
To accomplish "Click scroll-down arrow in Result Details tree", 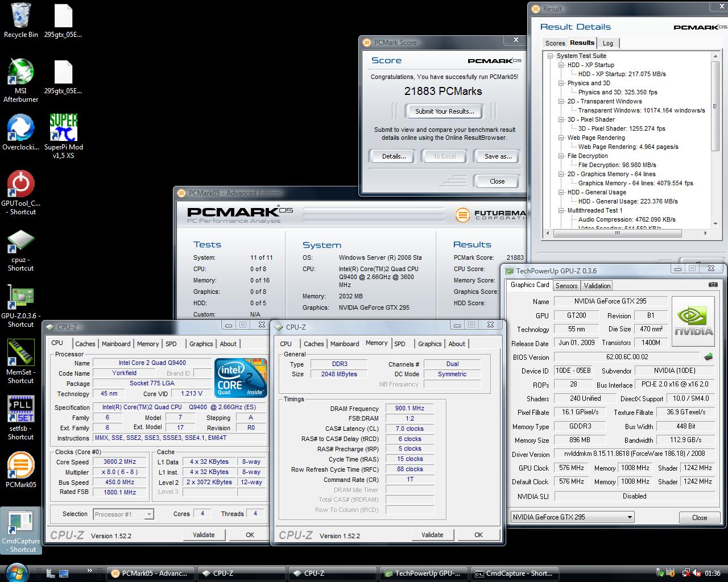I will coord(715,223).
